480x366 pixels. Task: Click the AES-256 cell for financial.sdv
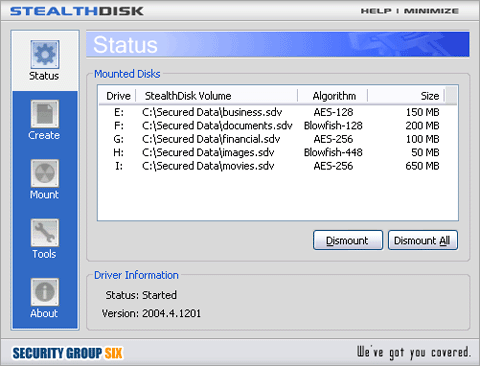tap(333, 139)
